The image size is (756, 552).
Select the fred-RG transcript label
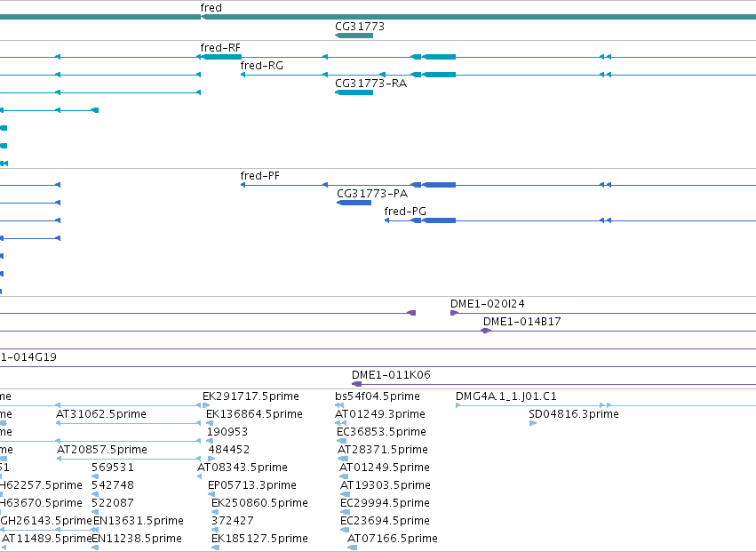pyautogui.click(x=262, y=66)
